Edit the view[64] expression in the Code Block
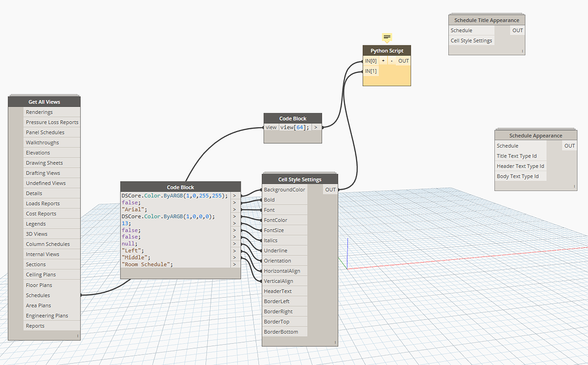Screen dimensions: 588x365 pyautogui.click(x=293, y=127)
